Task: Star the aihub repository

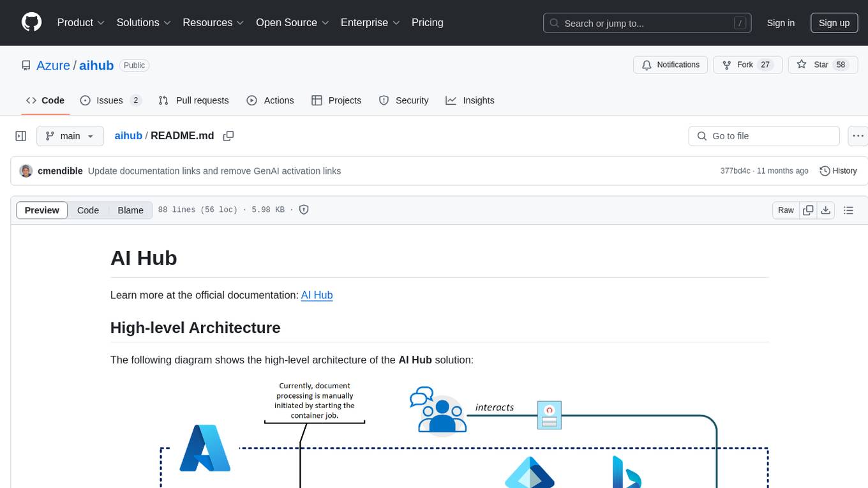Action: click(x=823, y=65)
